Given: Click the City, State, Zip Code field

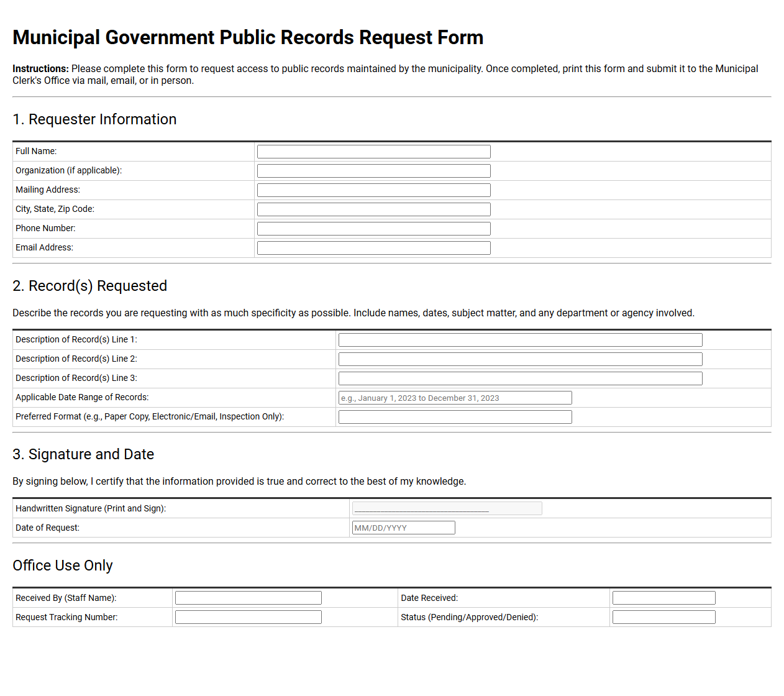Looking at the screenshot, I should (x=373, y=209).
